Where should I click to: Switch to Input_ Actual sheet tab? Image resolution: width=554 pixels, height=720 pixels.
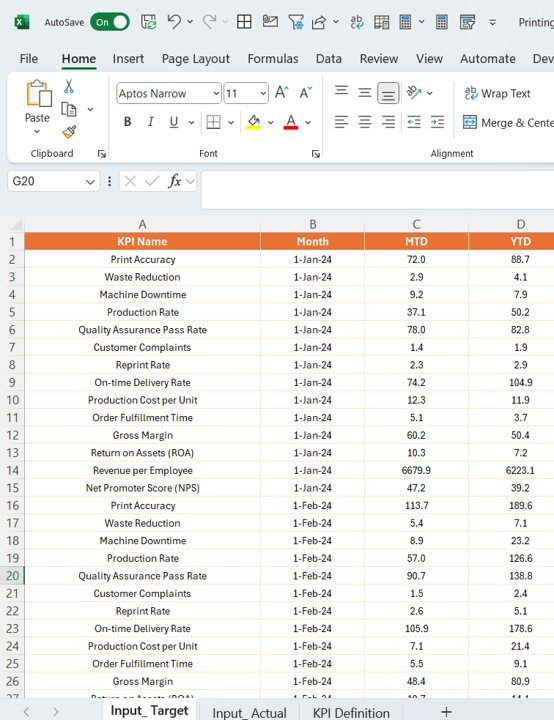click(249, 713)
